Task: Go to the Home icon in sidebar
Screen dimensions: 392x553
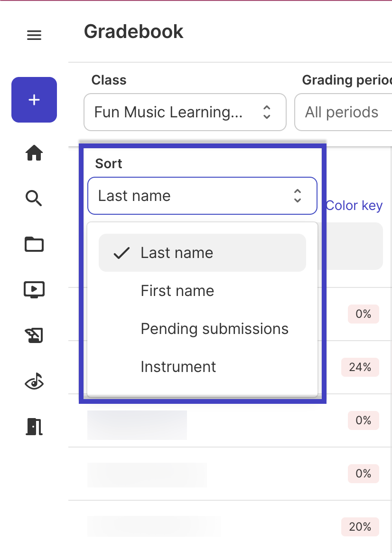Action: coord(34,153)
